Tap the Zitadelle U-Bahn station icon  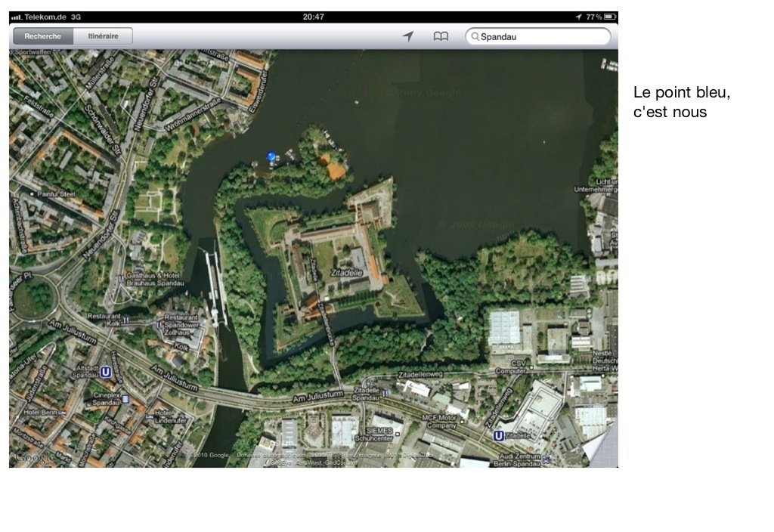pyautogui.click(x=498, y=436)
